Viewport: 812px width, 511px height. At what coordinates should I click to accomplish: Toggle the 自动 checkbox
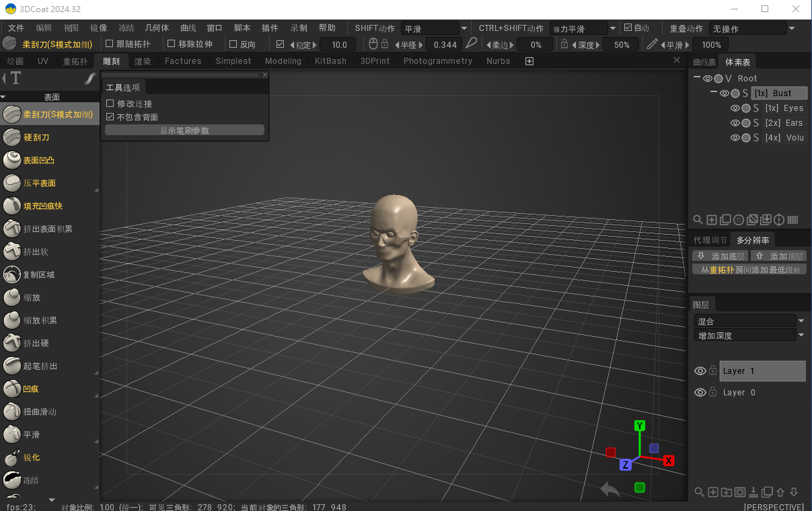click(x=628, y=28)
